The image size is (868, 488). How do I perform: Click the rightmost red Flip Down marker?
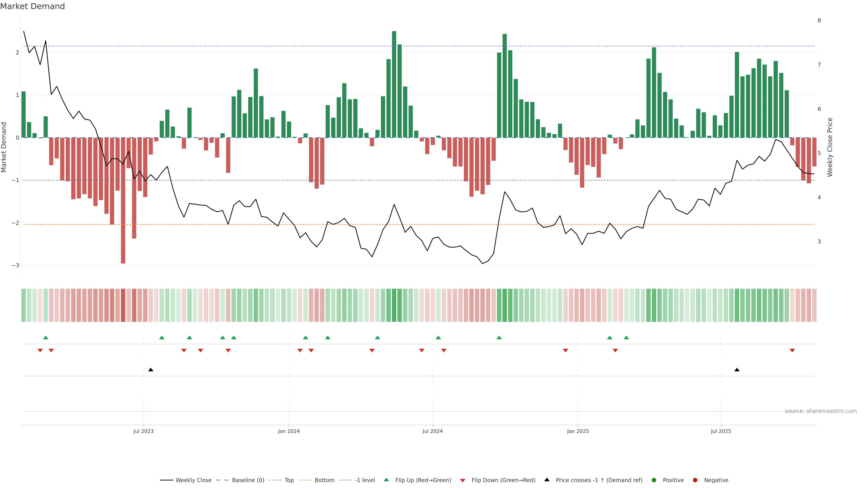792,351
